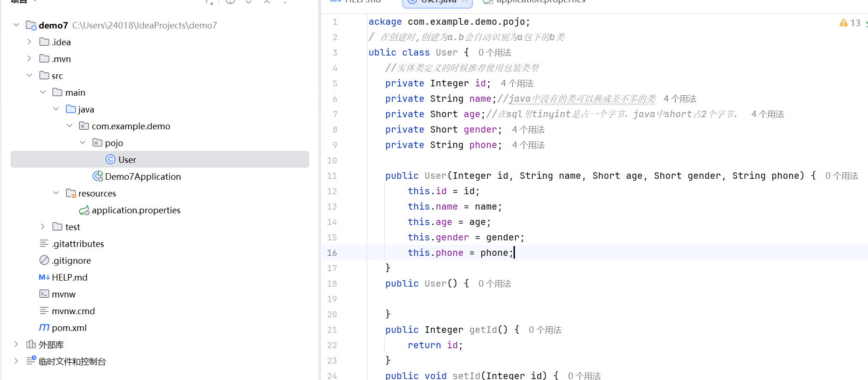
Task: Click the .gitattributes text file icon
Action: 44,244
